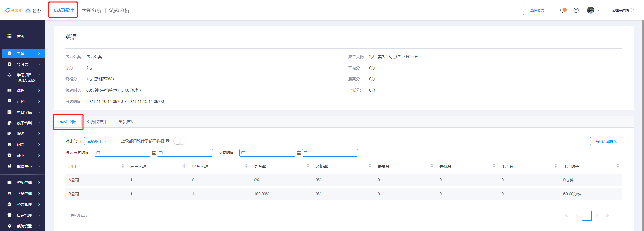Toggle 上级部门统计子部门数据 switch
Viewport: 644px width, 231px height.
click(x=180, y=141)
